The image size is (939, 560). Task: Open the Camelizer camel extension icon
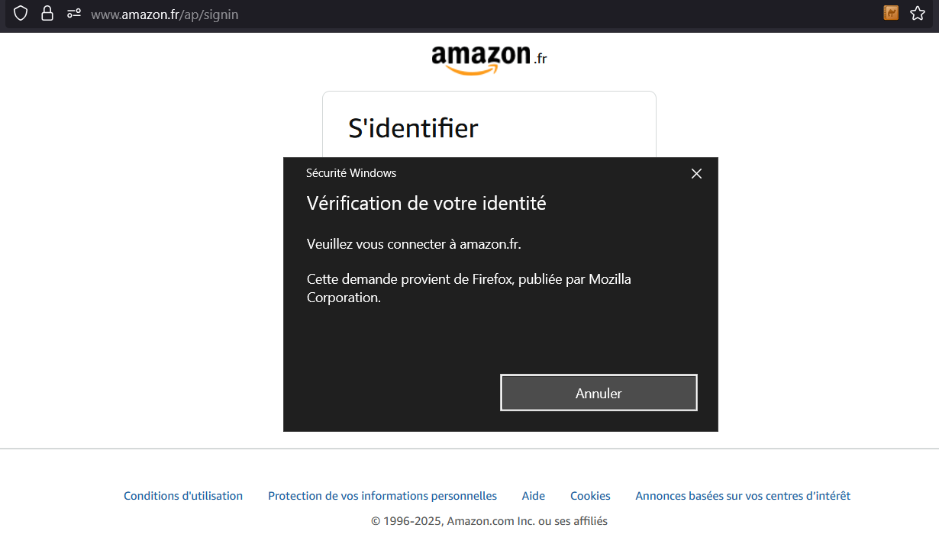coord(891,12)
